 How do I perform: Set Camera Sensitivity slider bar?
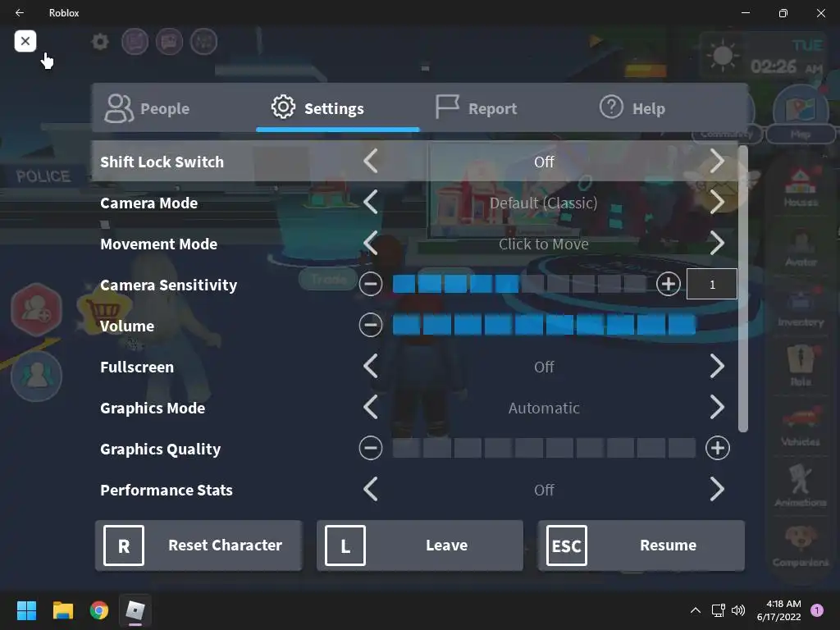point(519,284)
